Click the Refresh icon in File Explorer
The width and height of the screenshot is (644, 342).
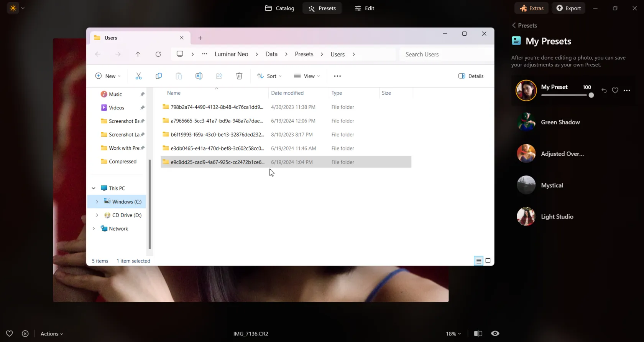[158, 54]
